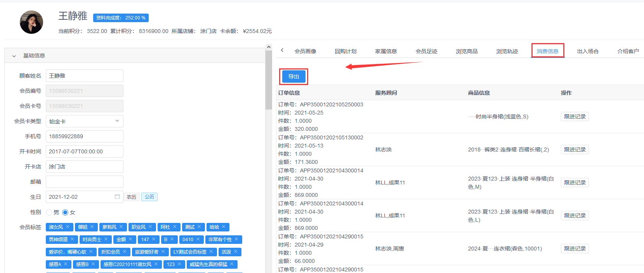
Task: Open the 浏览轨迹 tab
Action: pyautogui.click(x=507, y=51)
